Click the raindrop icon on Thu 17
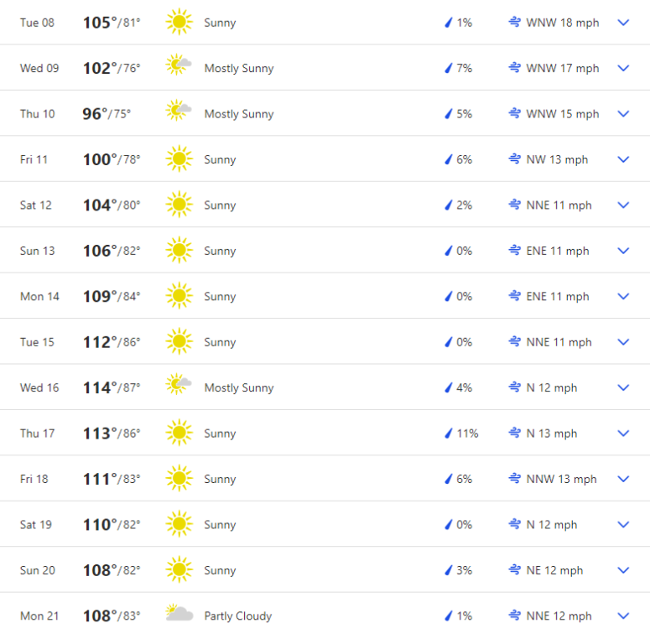650x644 pixels. 449,434
